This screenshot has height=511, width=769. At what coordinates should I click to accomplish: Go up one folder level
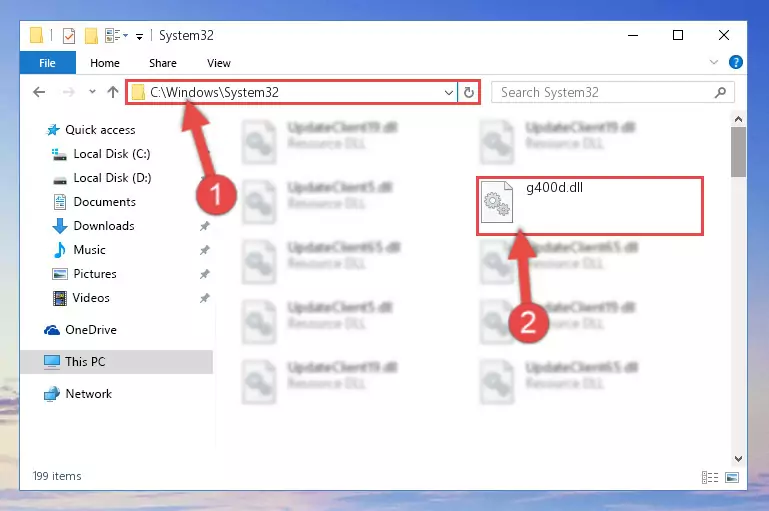[x=113, y=92]
